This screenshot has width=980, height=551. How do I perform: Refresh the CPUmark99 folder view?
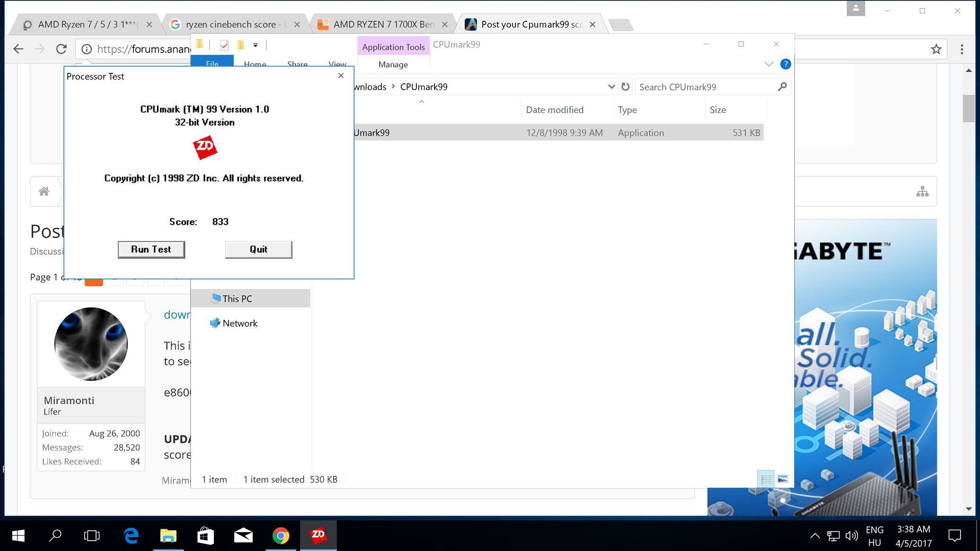626,87
